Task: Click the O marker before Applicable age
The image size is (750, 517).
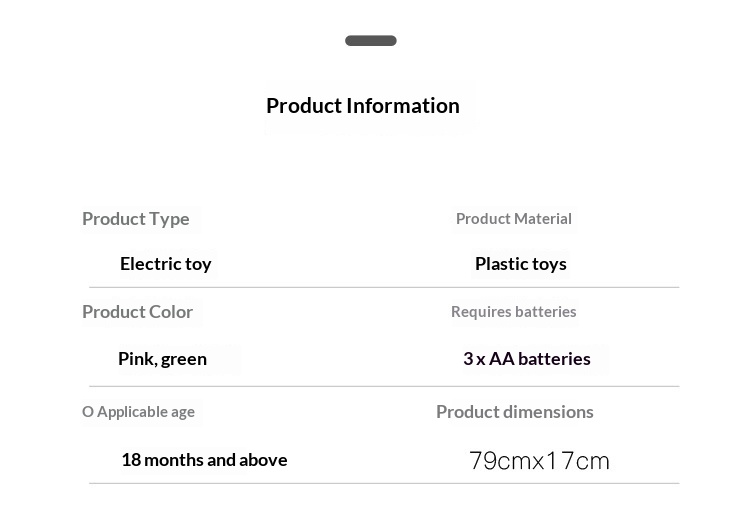Action: [88, 412]
